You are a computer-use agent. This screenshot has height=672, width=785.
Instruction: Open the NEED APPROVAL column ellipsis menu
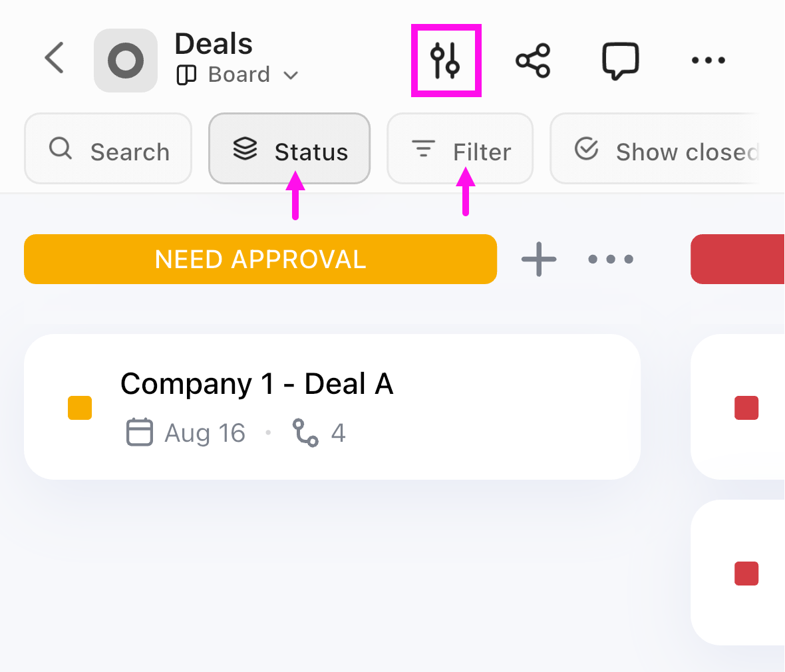pos(610,259)
